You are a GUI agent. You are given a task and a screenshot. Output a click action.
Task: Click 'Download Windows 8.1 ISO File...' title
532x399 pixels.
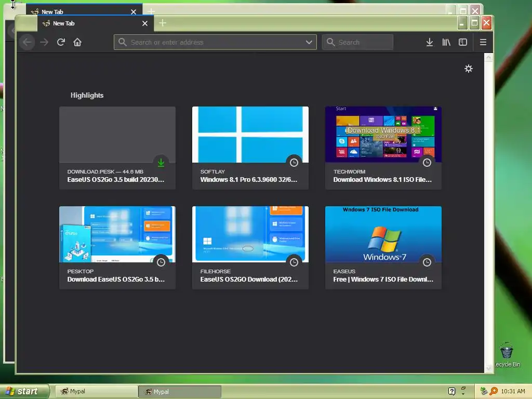[x=382, y=180]
